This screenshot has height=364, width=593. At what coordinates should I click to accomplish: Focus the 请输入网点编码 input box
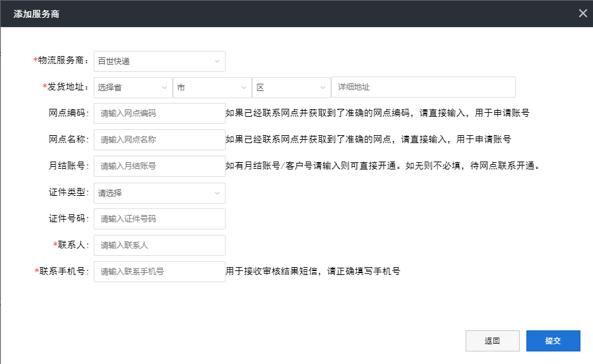(x=159, y=113)
